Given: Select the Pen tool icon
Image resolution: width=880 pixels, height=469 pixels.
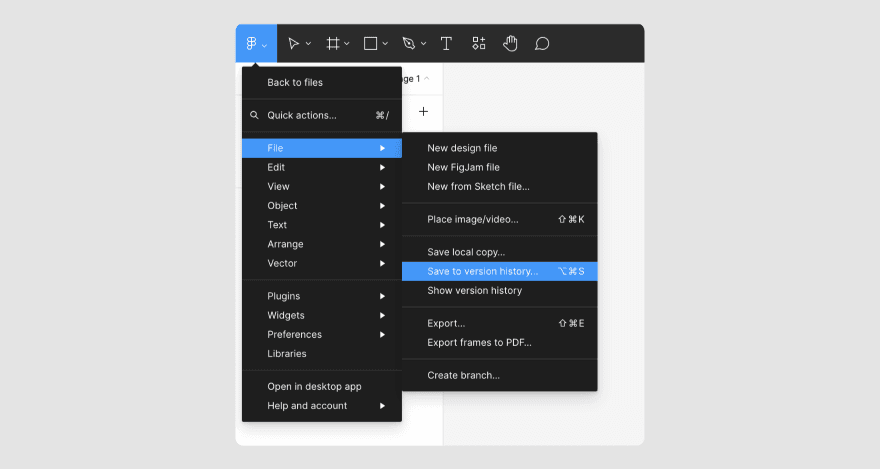Looking at the screenshot, I should coord(409,43).
